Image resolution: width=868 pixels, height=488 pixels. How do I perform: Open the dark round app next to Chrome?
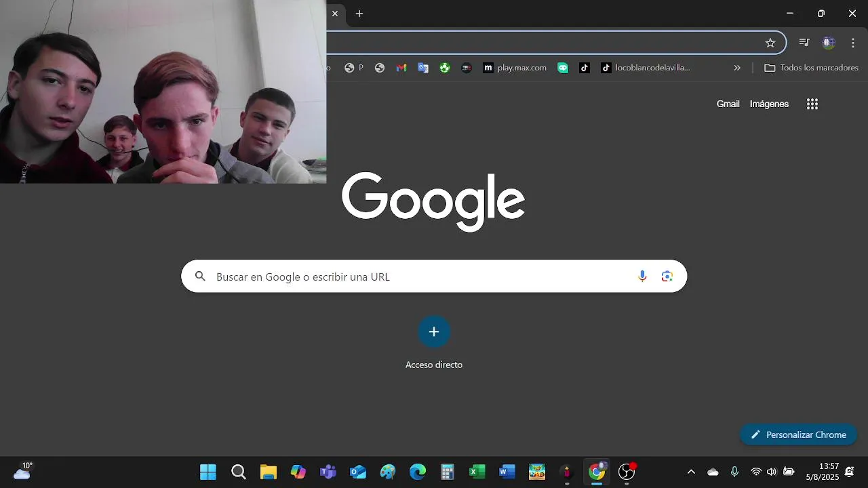pos(567,472)
